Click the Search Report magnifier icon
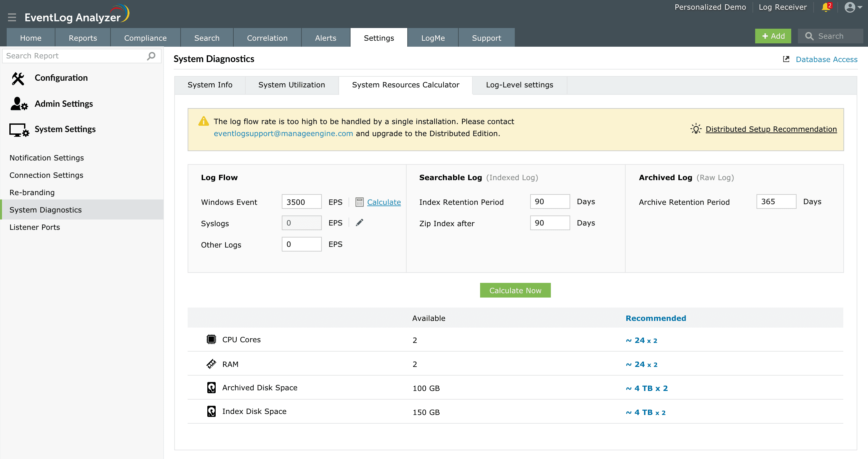The image size is (868, 459). [x=151, y=56]
